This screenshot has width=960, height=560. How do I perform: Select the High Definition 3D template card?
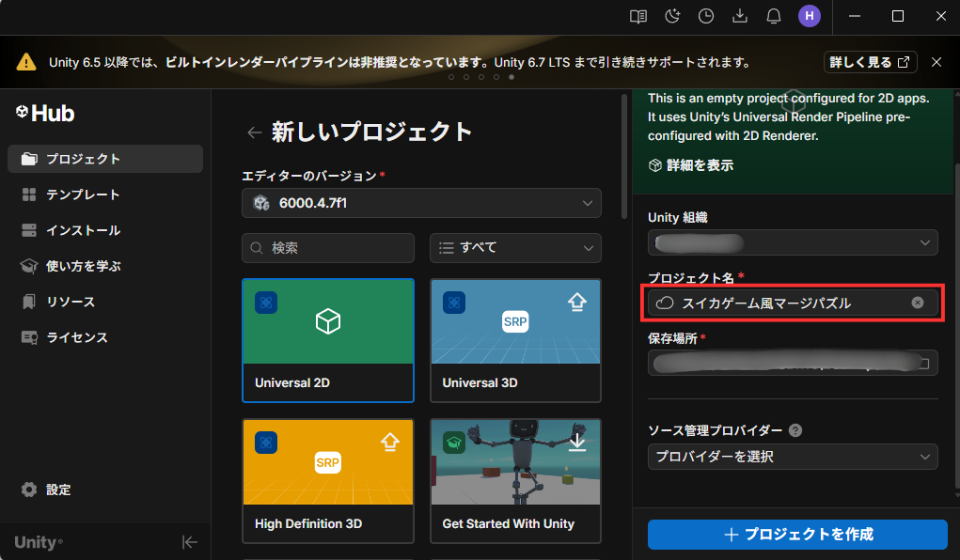(328, 481)
